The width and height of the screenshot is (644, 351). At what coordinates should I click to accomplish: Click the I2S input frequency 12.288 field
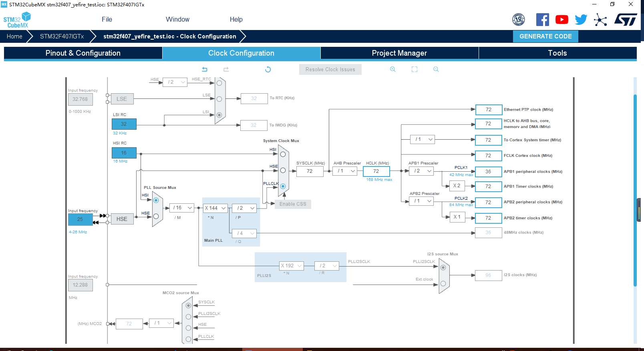click(x=80, y=285)
